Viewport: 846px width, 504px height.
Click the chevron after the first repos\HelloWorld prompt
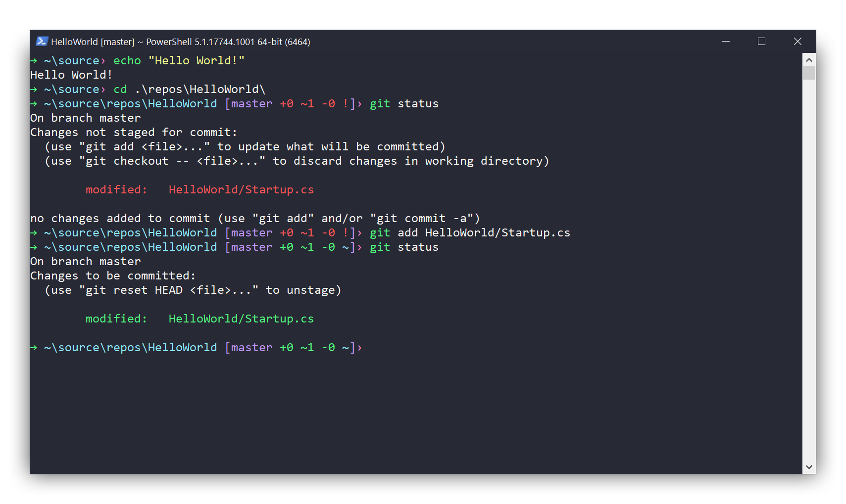(360, 103)
